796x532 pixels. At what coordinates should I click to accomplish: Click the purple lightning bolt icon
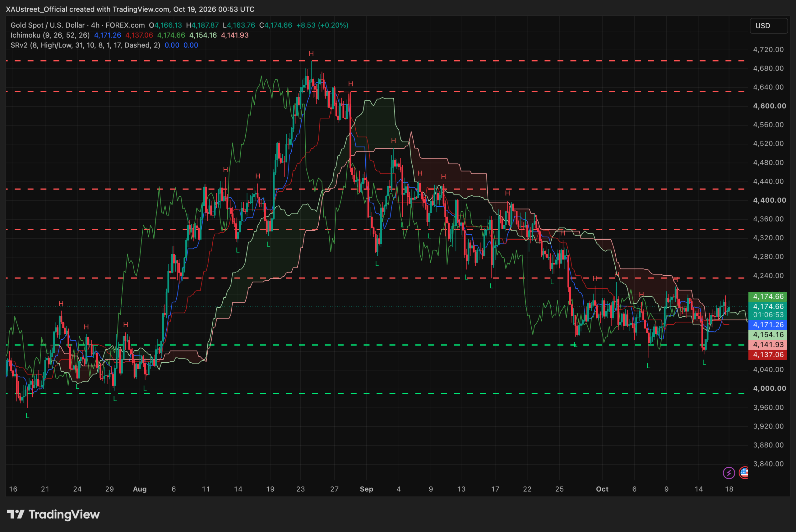pyautogui.click(x=729, y=473)
